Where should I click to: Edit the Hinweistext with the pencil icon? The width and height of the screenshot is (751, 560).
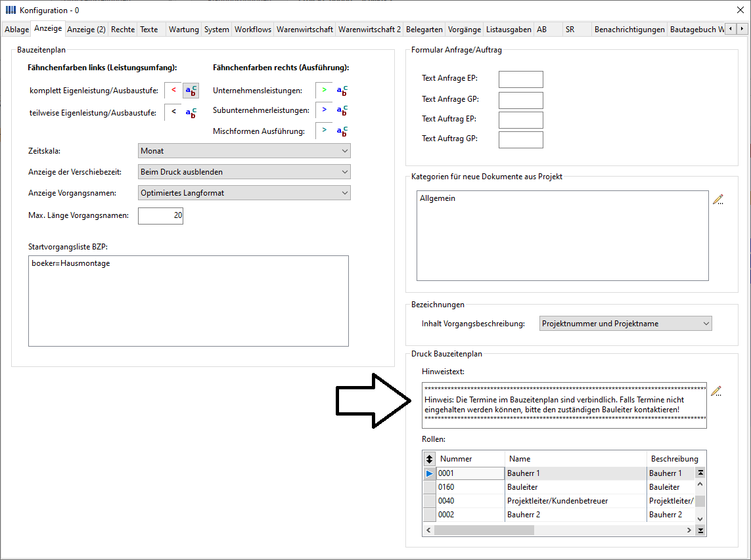(x=716, y=391)
